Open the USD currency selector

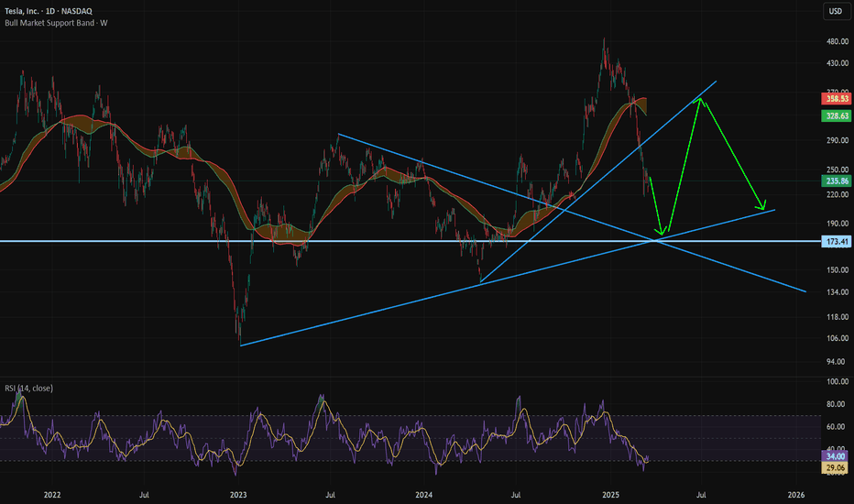click(836, 11)
